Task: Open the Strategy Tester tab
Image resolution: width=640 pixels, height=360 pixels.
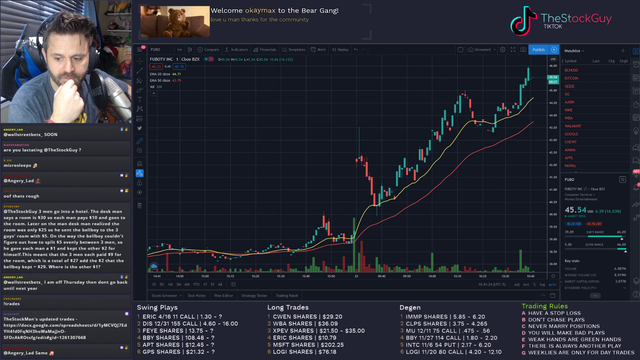Action: pyautogui.click(x=254, y=296)
